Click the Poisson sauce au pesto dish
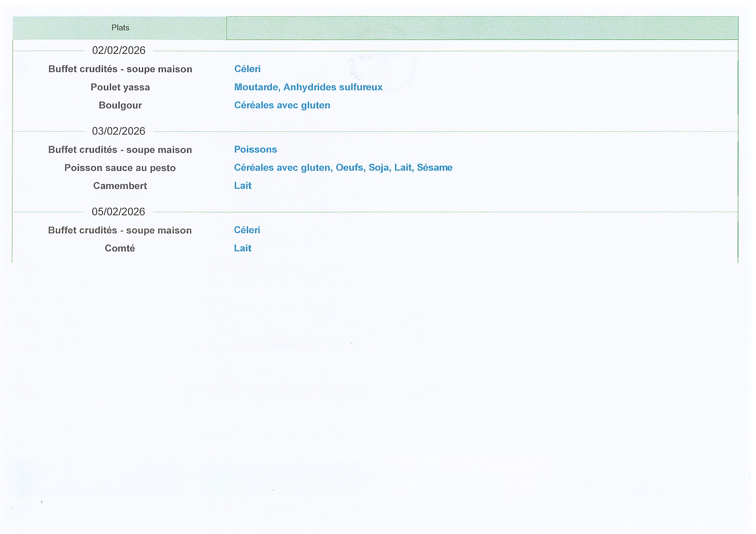This screenshot has width=756, height=534. [x=120, y=168]
